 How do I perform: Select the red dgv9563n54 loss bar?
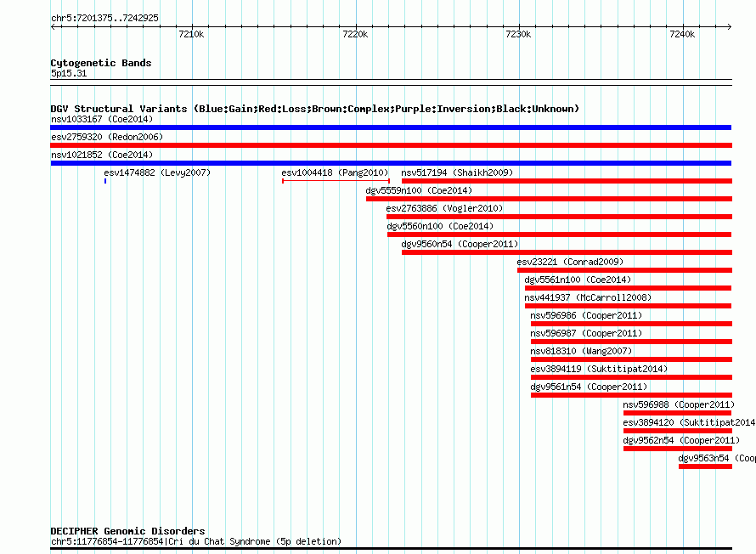point(705,466)
